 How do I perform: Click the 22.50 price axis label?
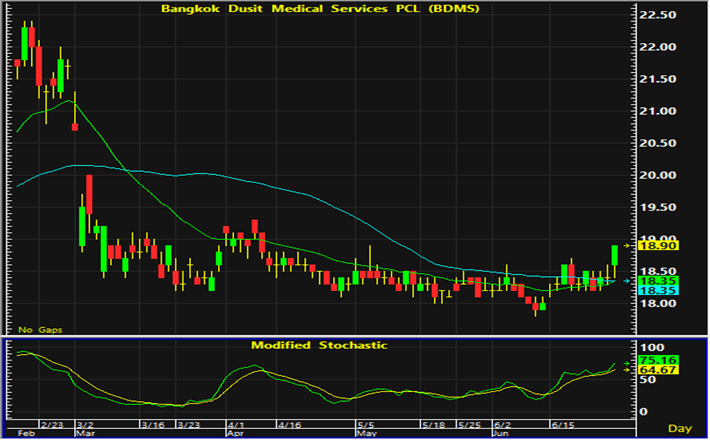(x=657, y=15)
